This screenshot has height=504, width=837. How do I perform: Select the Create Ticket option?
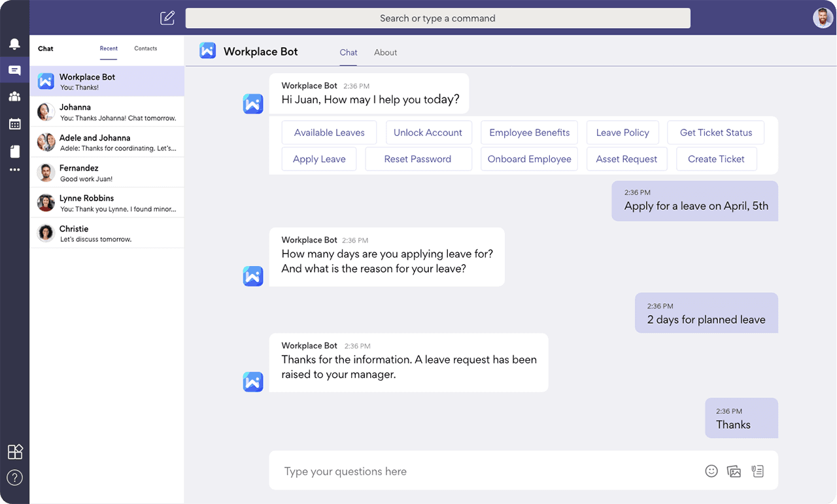point(716,159)
